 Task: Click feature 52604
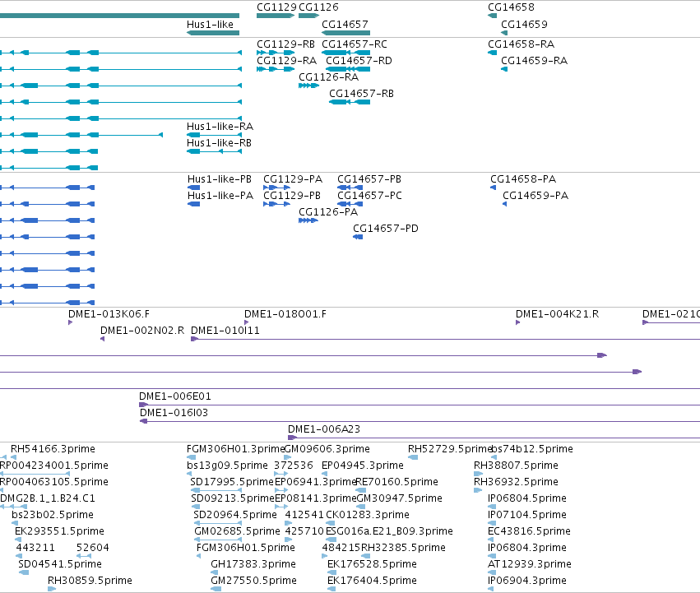[92, 548]
